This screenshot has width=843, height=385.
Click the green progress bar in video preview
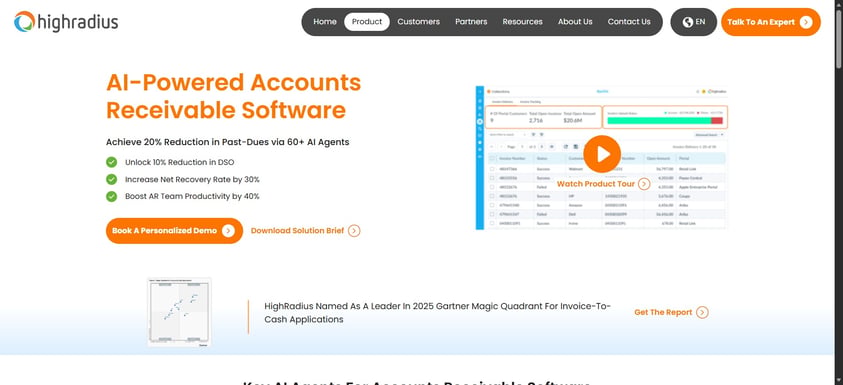[x=659, y=120]
